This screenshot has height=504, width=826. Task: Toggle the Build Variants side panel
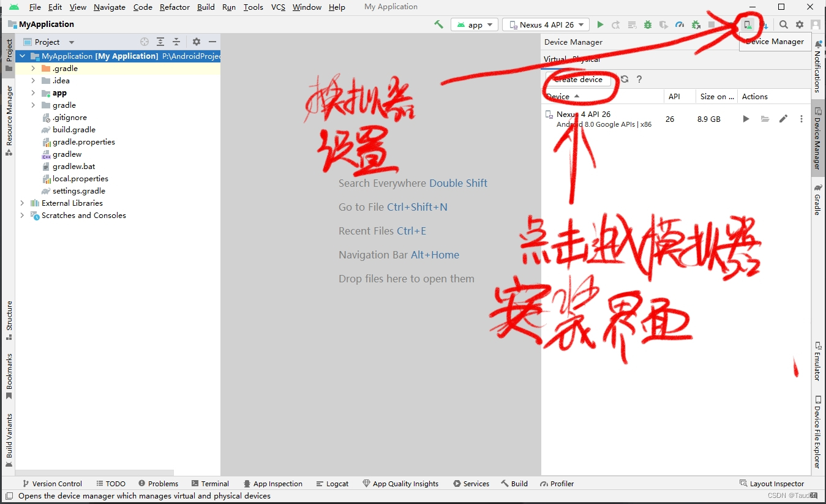point(9,441)
